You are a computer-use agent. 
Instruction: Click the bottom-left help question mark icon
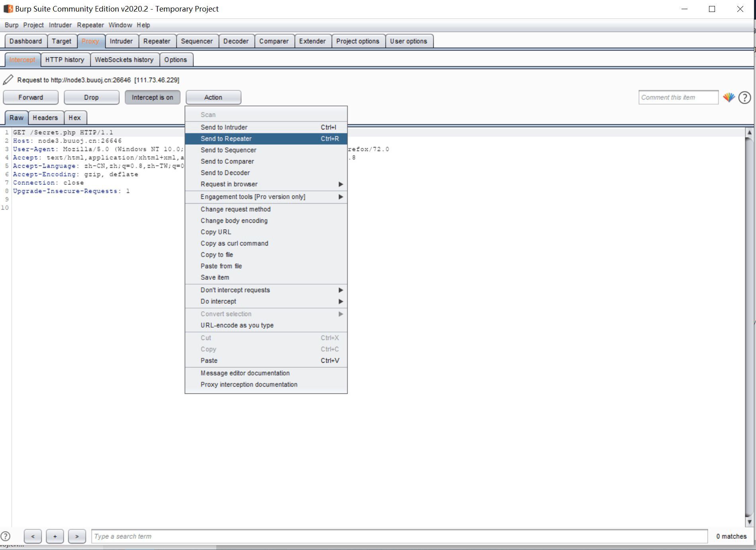point(6,536)
